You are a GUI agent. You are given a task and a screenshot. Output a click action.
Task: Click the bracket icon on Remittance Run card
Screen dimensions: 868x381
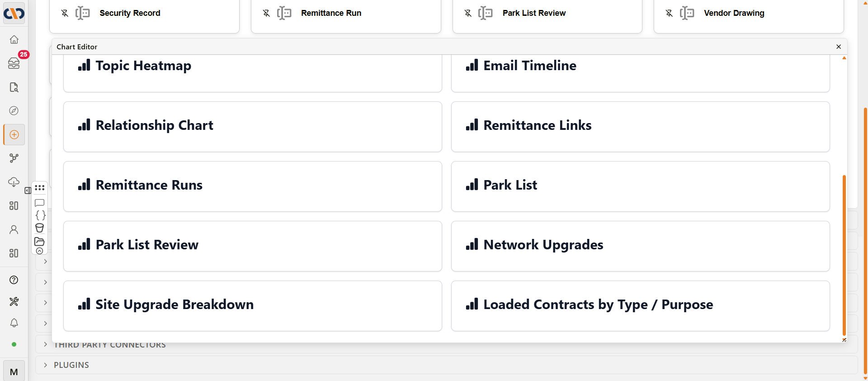[284, 13]
